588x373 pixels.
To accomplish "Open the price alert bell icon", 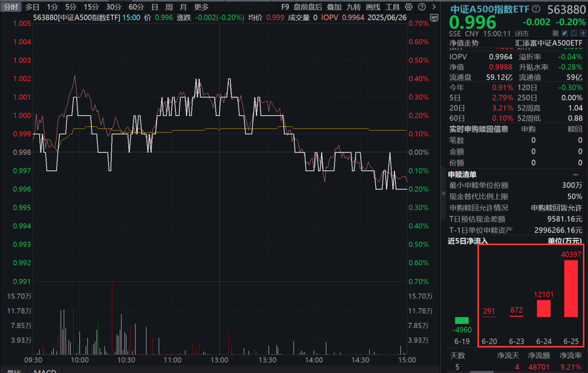I will point(574,33).
